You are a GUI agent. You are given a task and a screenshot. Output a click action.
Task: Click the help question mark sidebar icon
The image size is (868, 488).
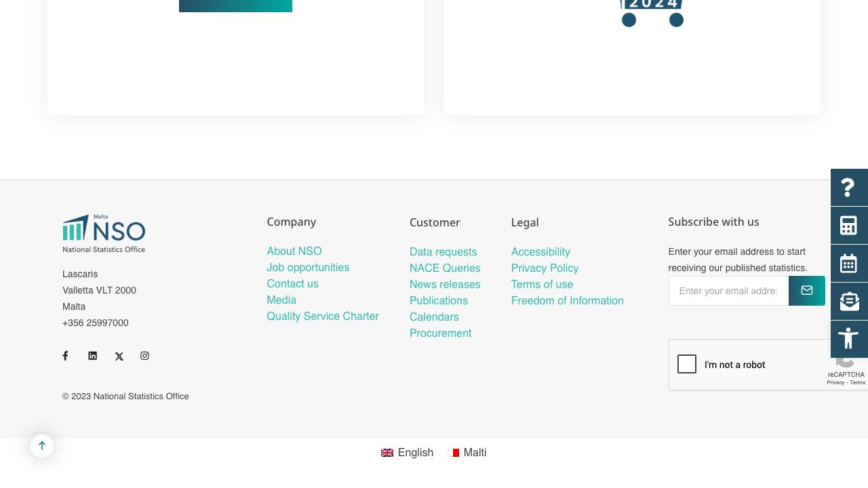848,188
